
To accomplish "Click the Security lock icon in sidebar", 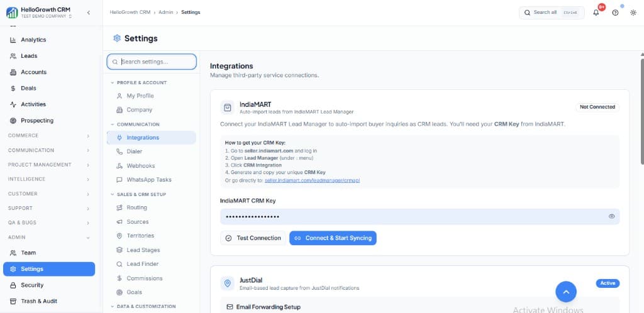I will click(13, 285).
